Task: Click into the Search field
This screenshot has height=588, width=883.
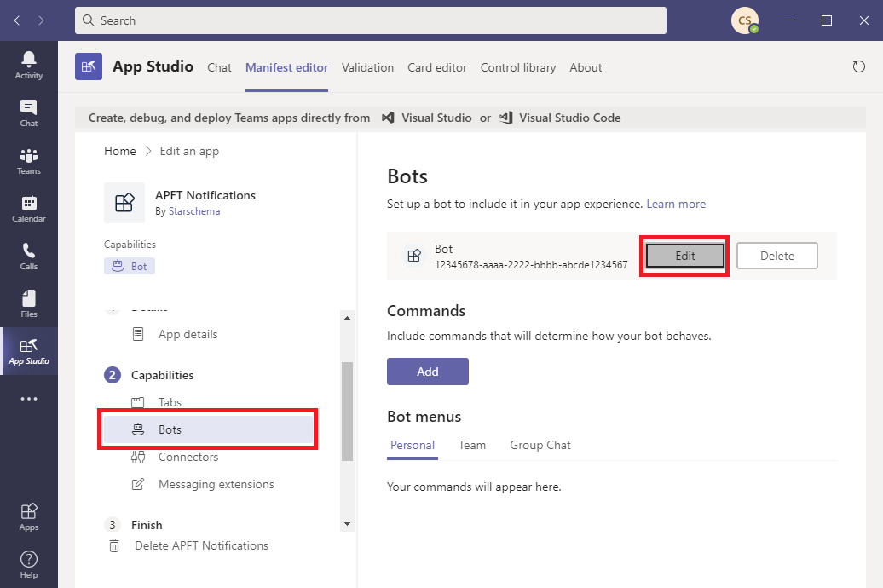Action: click(x=371, y=20)
